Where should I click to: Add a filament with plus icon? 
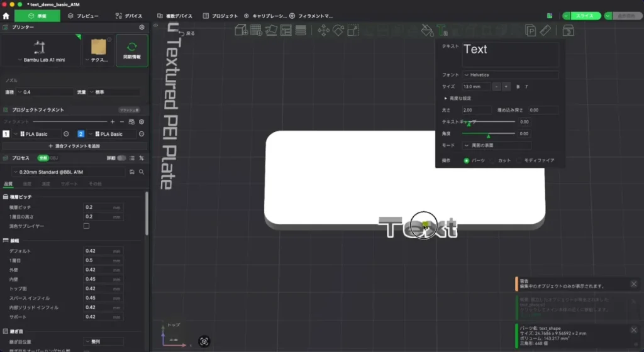coord(113,122)
